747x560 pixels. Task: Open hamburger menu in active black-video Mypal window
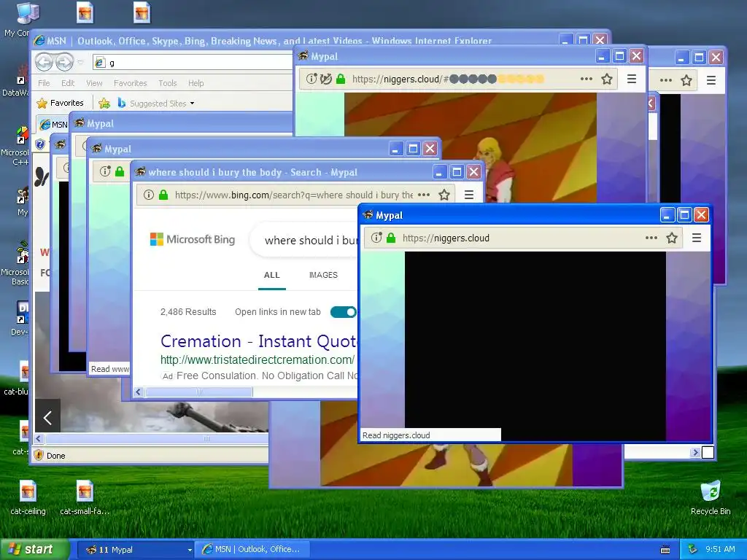(697, 238)
